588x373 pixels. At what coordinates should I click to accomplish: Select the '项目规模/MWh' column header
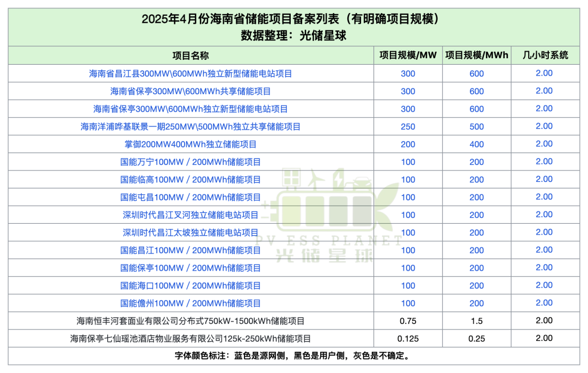(x=476, y=55)
